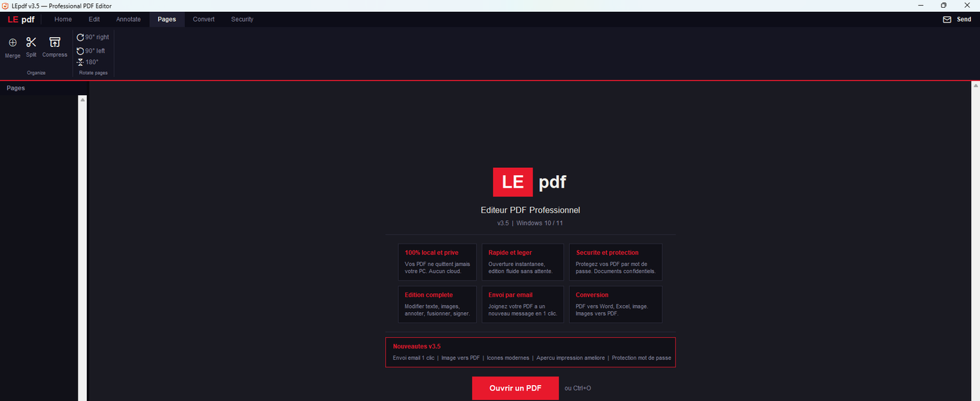Click the LE pdf logo in the ribbon

tap(21, 20)
